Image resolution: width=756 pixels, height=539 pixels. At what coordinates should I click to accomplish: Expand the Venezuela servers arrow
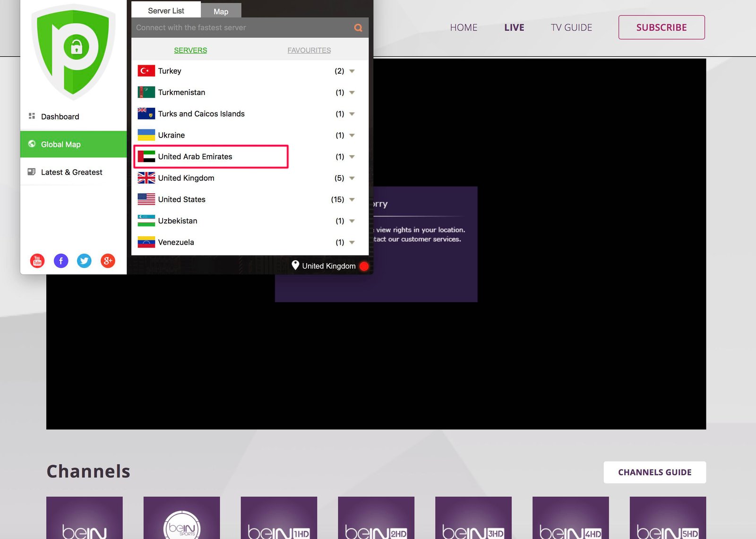[352, 242]
